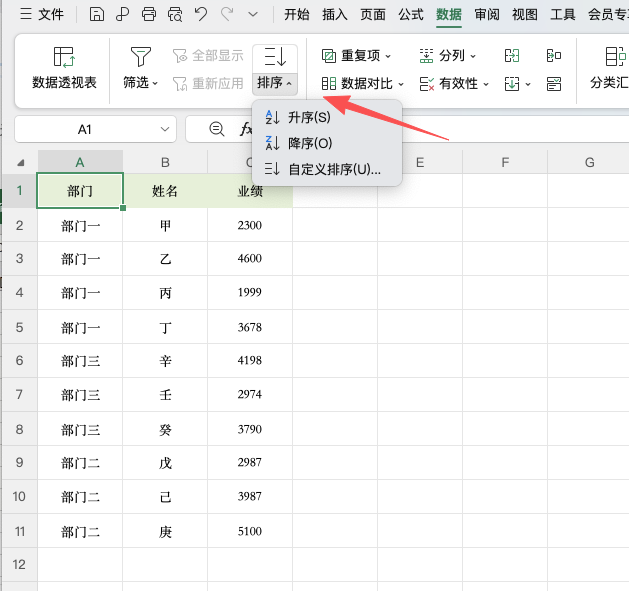This screenshot has width=629, height=591.
Task: Switch to the 插入 tab
Action: (x=335, y=14)
